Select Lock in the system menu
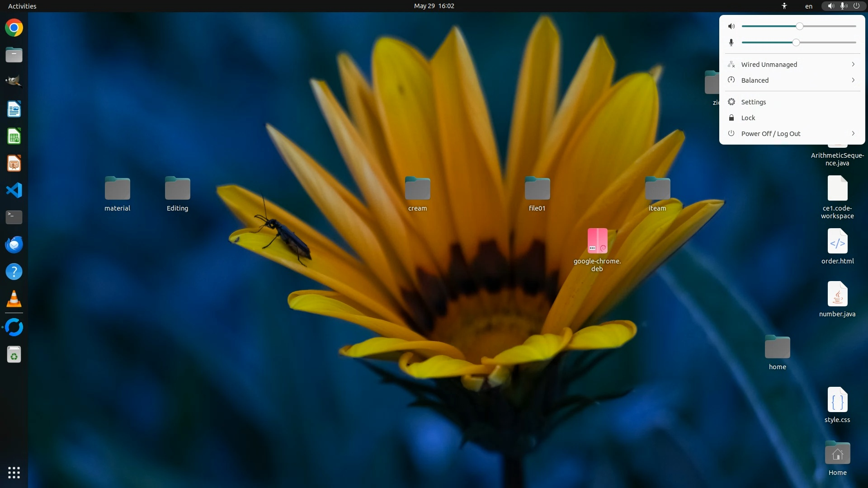868x488 pixels. pos(748,118)
